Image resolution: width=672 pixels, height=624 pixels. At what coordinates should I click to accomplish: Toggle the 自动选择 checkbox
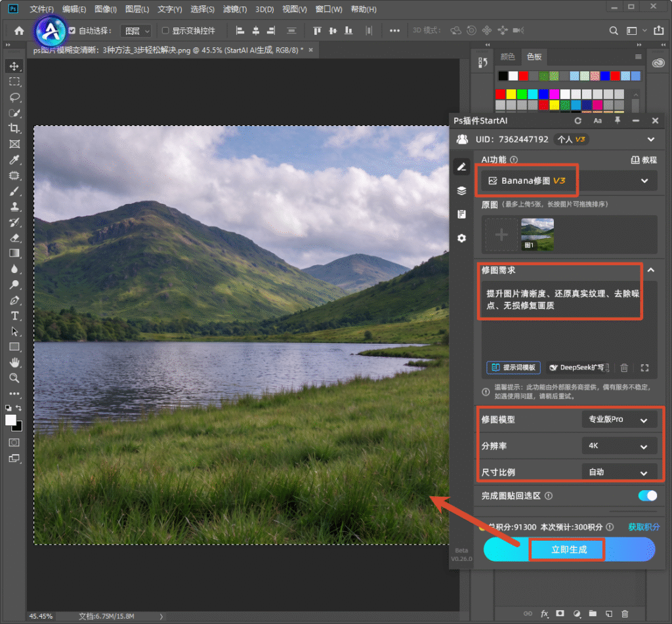point(72,30)
